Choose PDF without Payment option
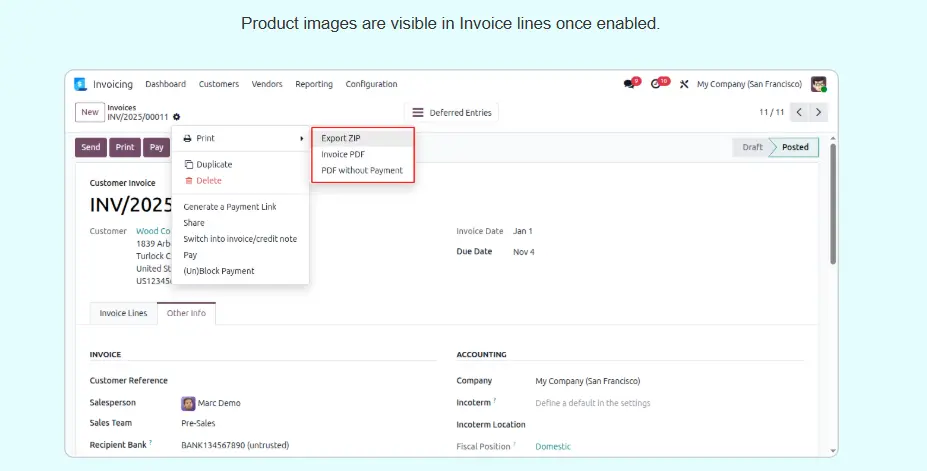The height and width of the screenshot is (471, 927). 362,171
